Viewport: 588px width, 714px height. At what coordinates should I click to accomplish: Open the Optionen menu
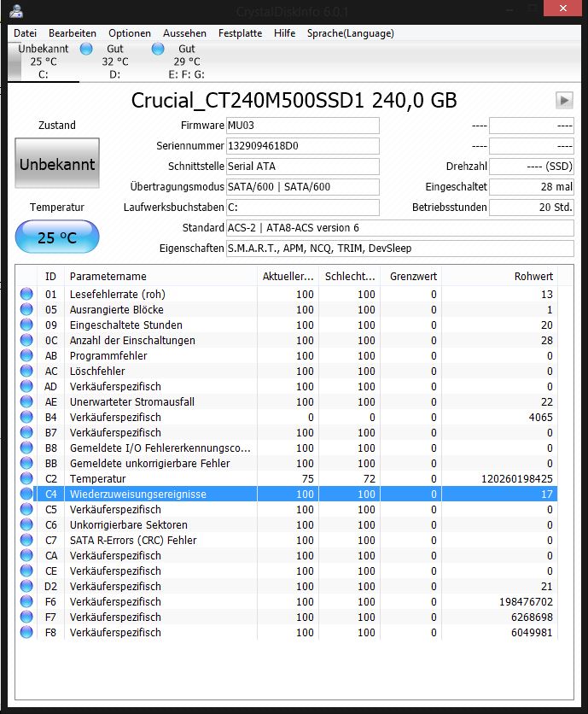pos(130,33)
